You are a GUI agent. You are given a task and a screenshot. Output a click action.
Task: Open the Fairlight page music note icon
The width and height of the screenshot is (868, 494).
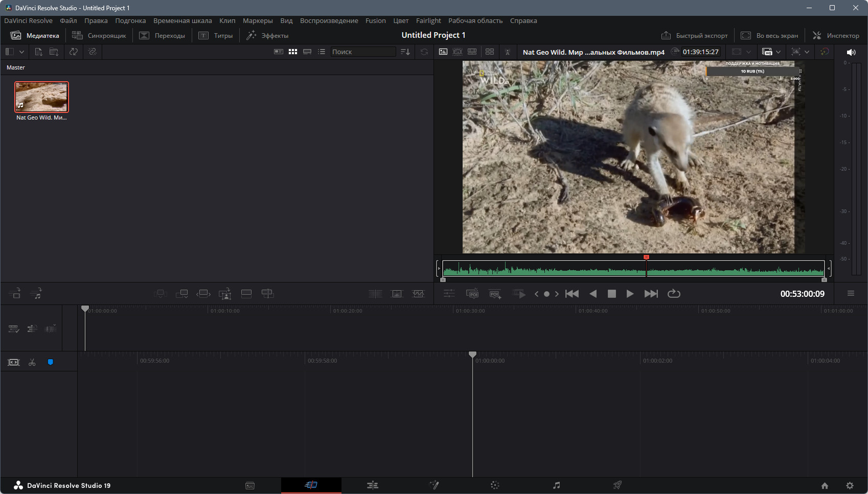click(556, 485)
